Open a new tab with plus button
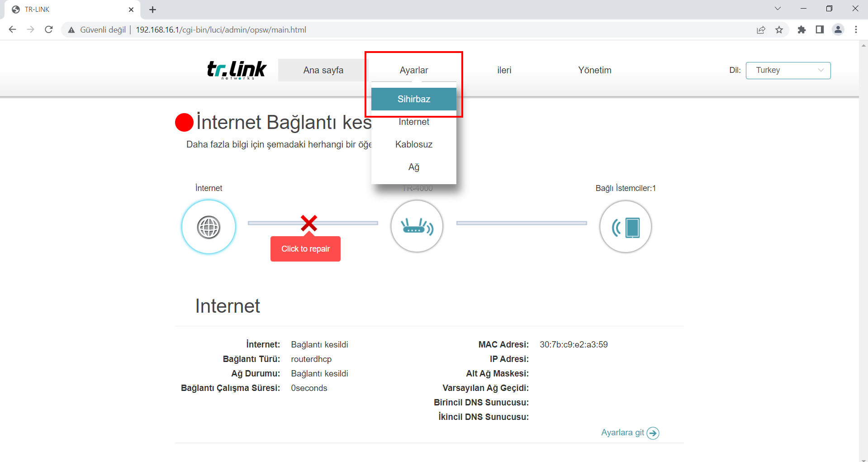 (152, 10)
